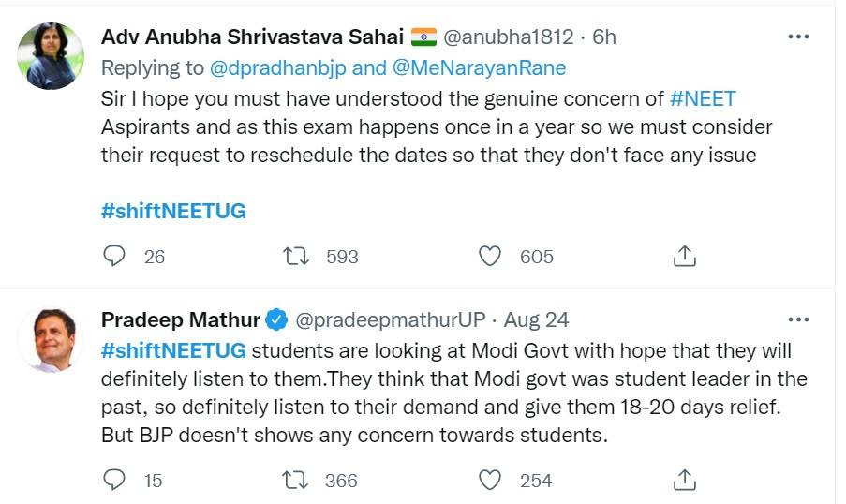Open more options on Pradeep Mathur's tweet
The height and width of the screenshot is (504, 846).
click(798, 319)
